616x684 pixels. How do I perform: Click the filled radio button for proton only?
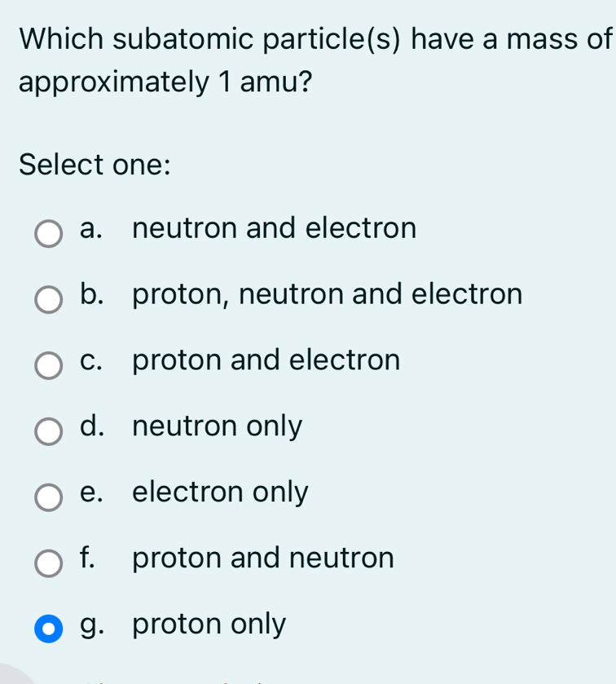(47, 629)
